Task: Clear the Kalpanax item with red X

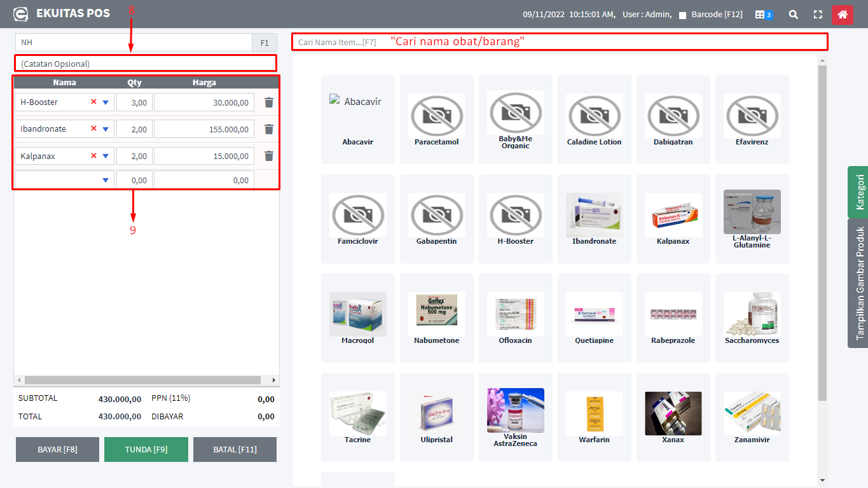Action: pyautogui.click(x=94, y=156)
